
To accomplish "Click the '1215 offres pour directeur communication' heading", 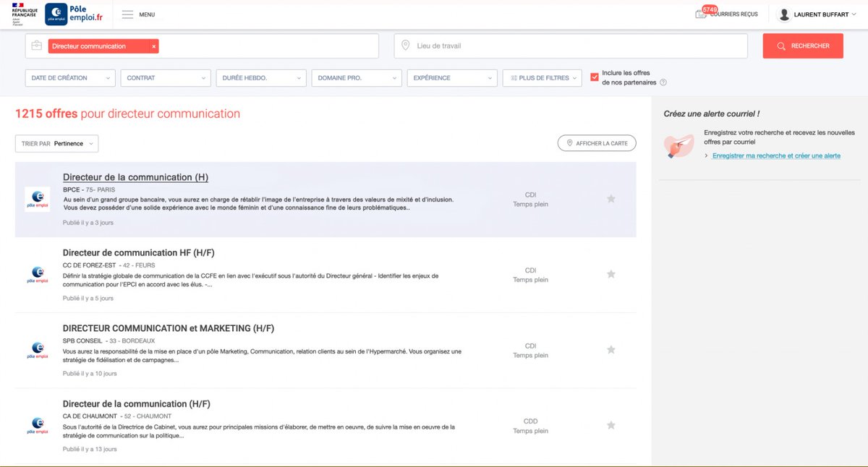I will (x=127, y=113).
